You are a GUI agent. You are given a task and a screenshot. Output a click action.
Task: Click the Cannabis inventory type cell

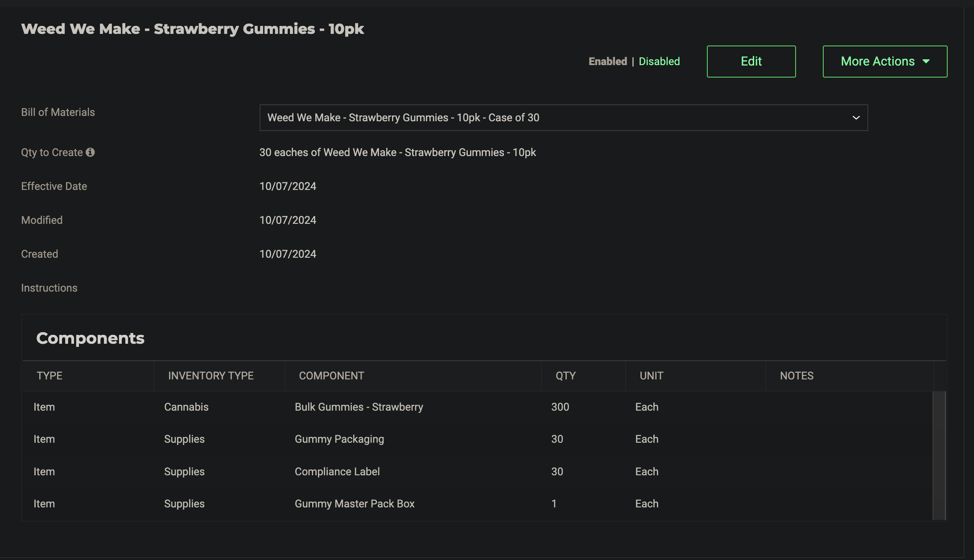tap(186, 407)
